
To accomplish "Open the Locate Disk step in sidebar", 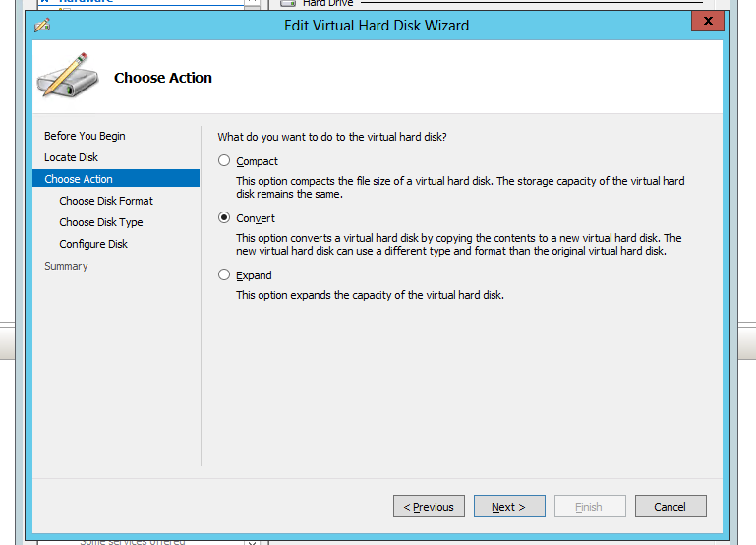I will click(71, 157).
